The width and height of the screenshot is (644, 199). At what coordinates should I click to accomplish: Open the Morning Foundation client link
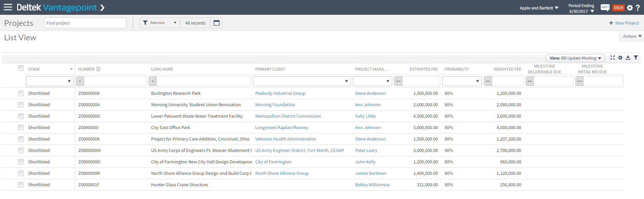(x=275, y=105)
